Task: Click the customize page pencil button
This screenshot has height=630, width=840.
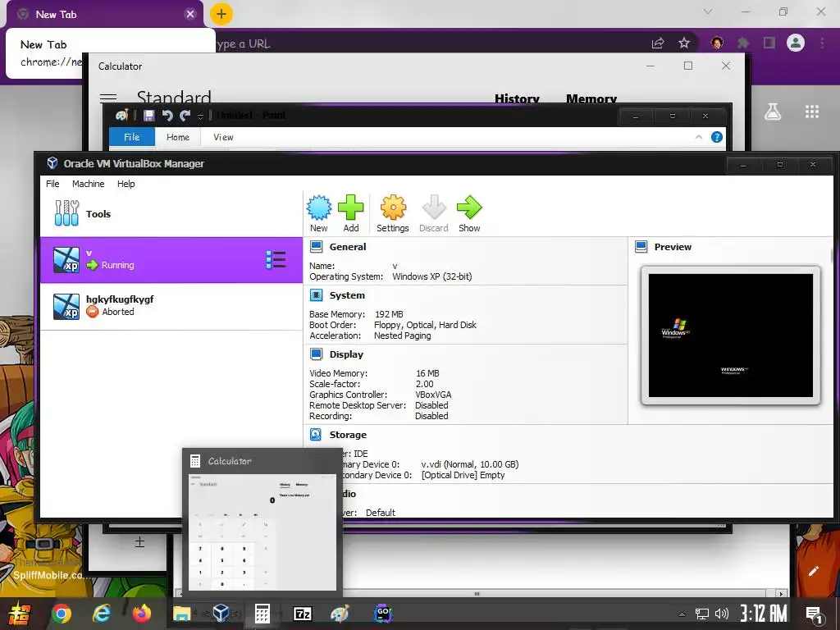Action: pyautogui.click(x=814, y=571)
